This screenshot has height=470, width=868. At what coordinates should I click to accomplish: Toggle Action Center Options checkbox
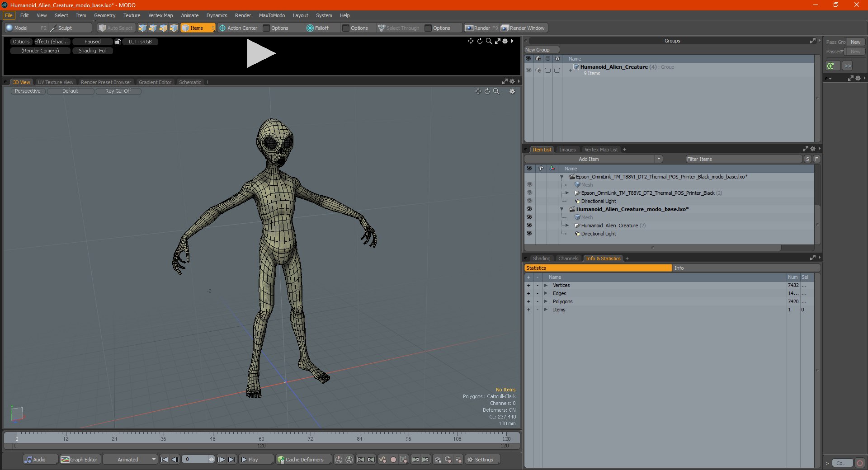266,28
